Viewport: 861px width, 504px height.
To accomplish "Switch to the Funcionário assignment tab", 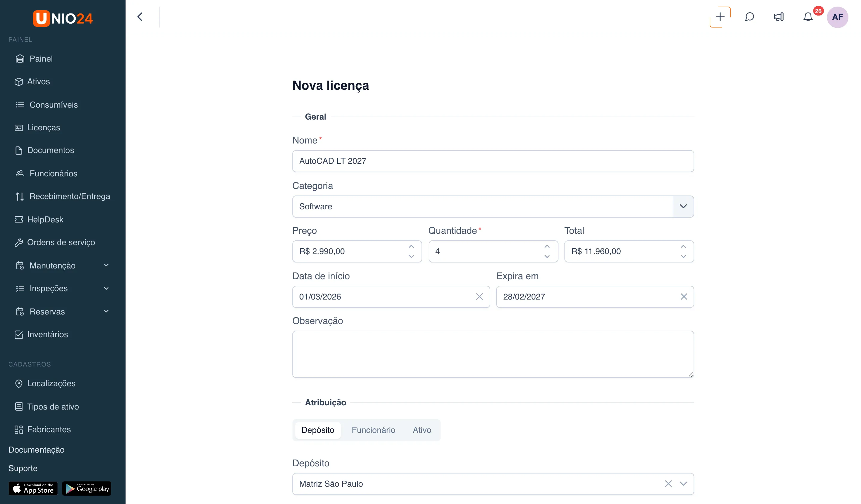I will click(x=373, y=430).
